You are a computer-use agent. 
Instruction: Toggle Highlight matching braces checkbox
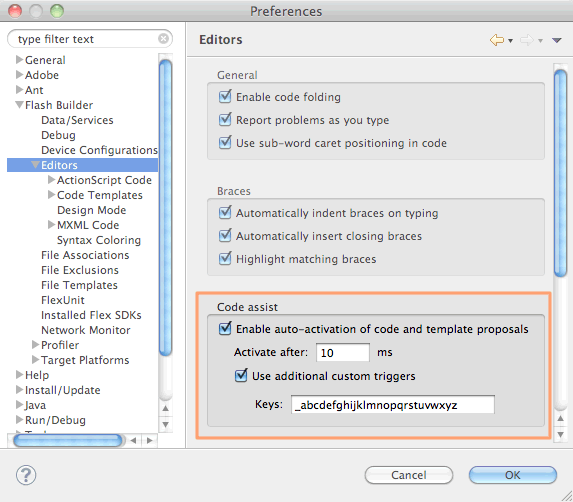pos(225,259)
